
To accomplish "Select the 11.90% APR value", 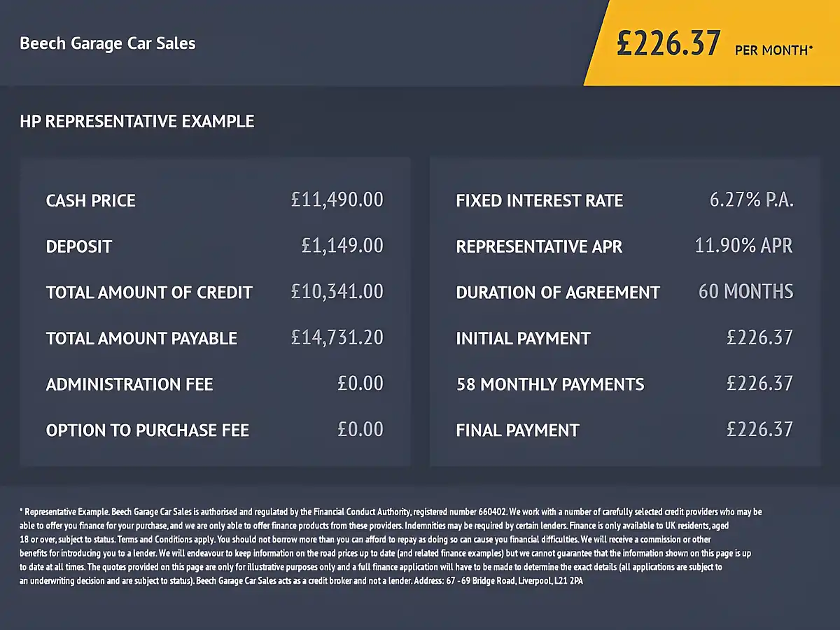I will pos(744,246).
